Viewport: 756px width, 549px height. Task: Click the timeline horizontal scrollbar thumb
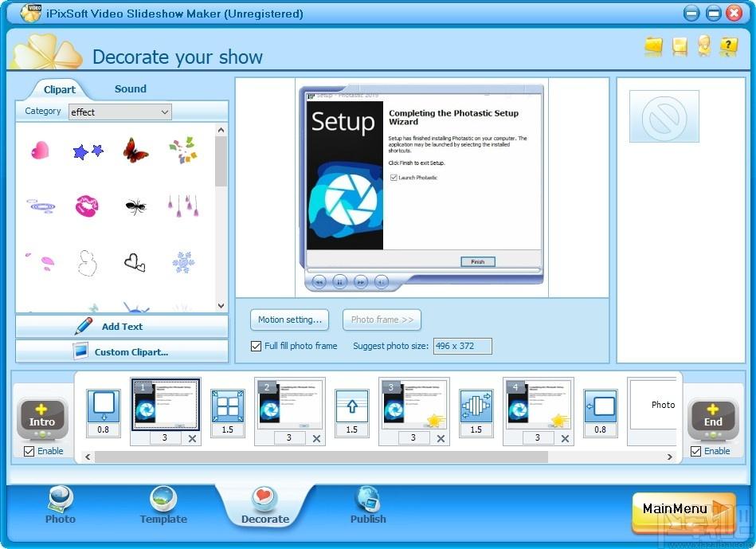(x=321, y=457)
